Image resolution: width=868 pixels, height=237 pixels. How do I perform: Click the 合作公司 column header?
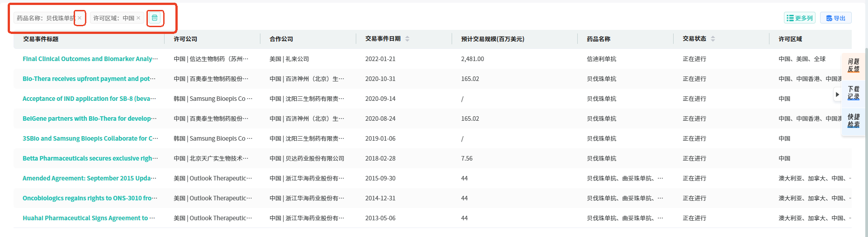(x=281, y=39)
